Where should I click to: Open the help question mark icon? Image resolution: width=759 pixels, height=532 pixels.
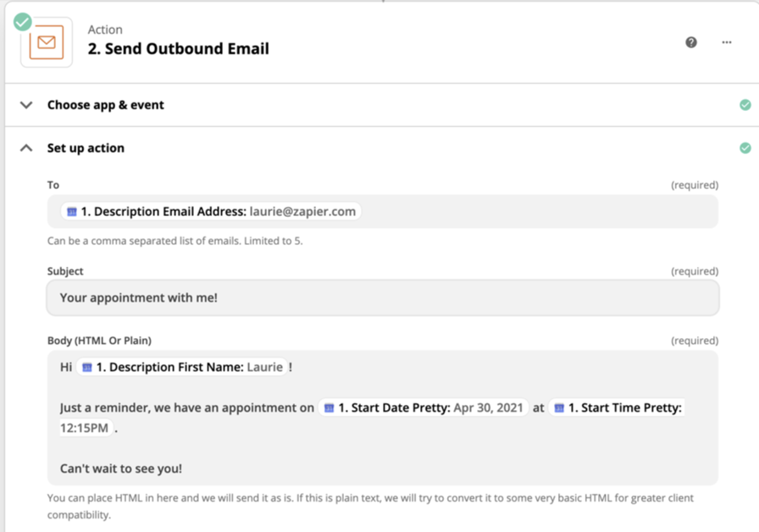pyautogui.click(x=691, y=42)
